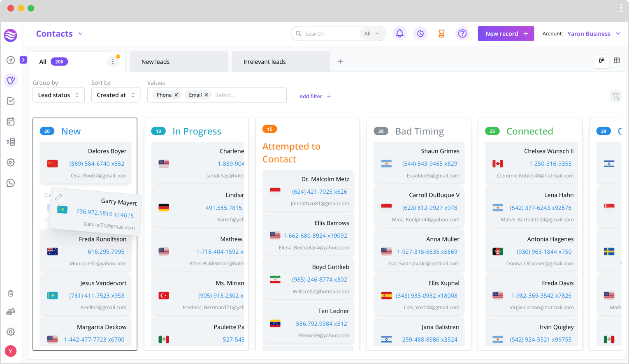The height and width of the screenshot is (364, 629).
Task: Toggle the filter icon on the right
Action: [x=615, y=96]
